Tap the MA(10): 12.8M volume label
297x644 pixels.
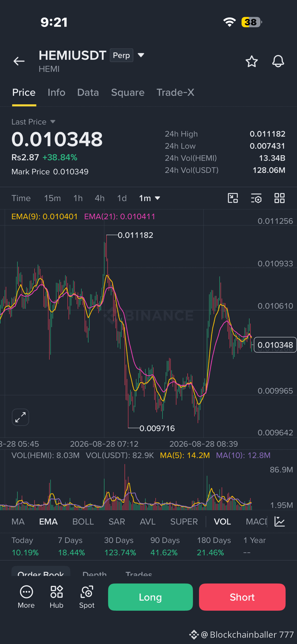pos(243,455)
